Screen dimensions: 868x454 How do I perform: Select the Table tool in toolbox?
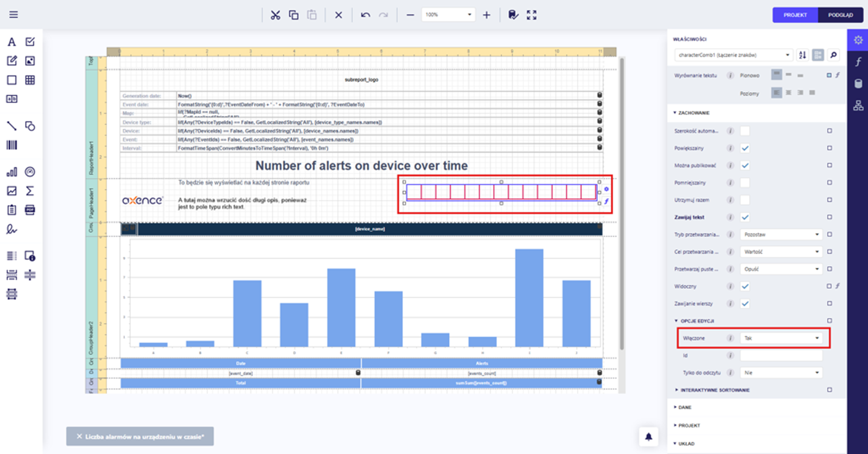30,80
